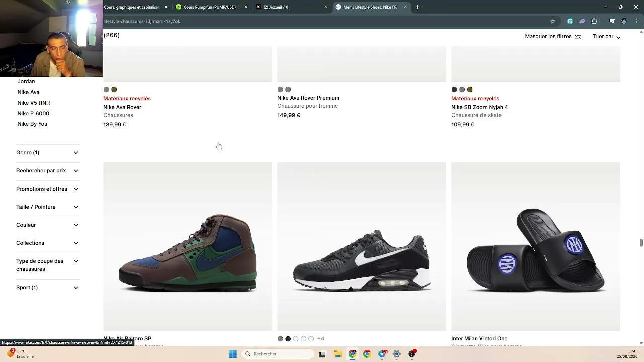Open the Settings gear in the taskbar
This screenshot has width=644, height=362.
click(397, 354)
